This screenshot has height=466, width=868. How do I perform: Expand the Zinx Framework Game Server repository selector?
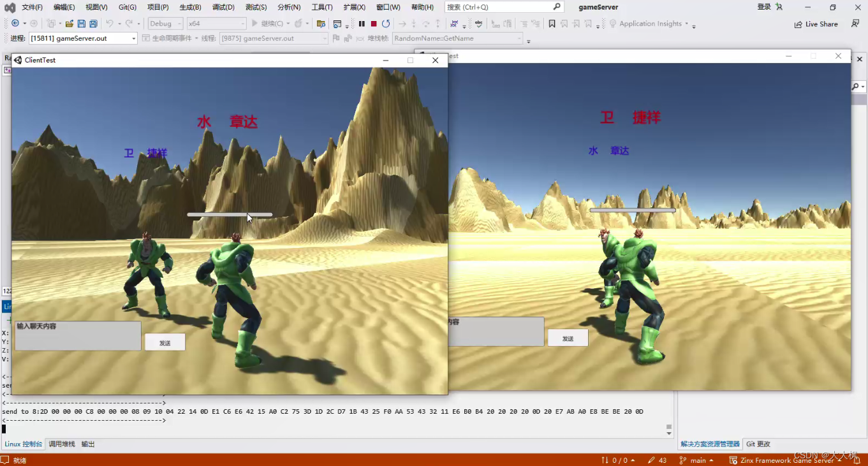pyautogui.click(x=786, y=460)
